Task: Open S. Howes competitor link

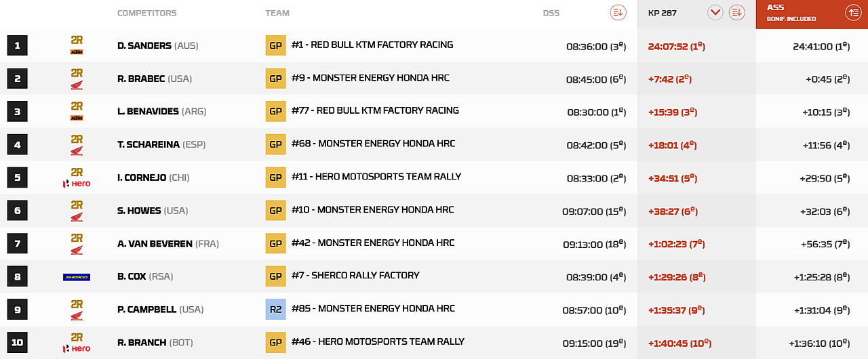Action: 153,211
